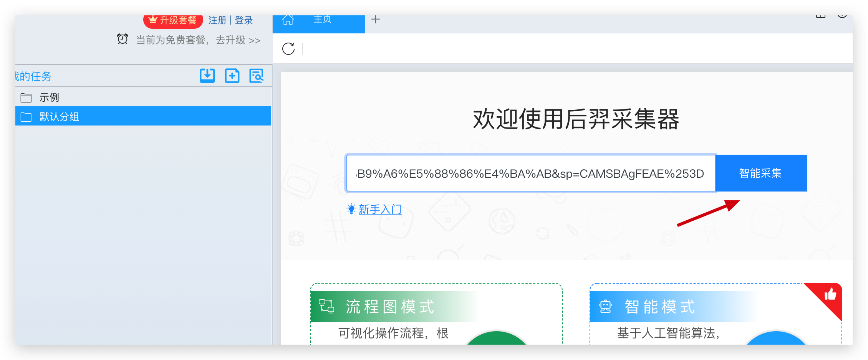Click the thumbs-up recommended badge
Screen dimensions: 868x360
[x=830, y=294]
